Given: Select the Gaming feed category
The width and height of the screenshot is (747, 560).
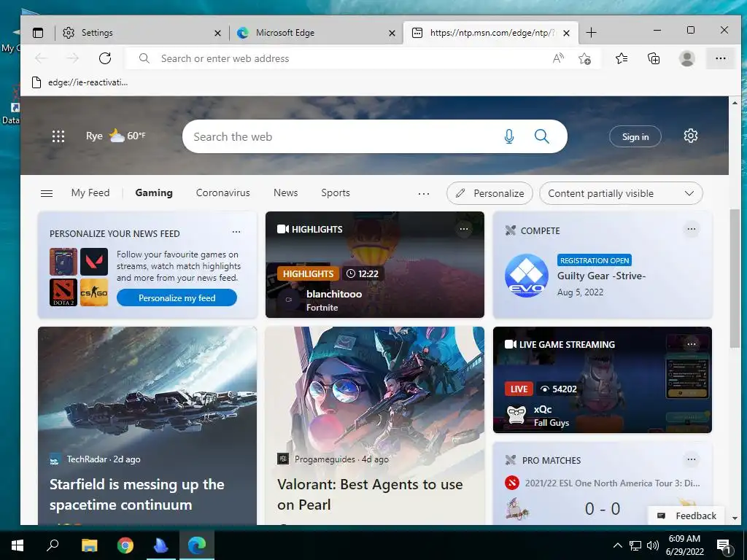Looking at the screenshot, I should [x=154, y=192].
